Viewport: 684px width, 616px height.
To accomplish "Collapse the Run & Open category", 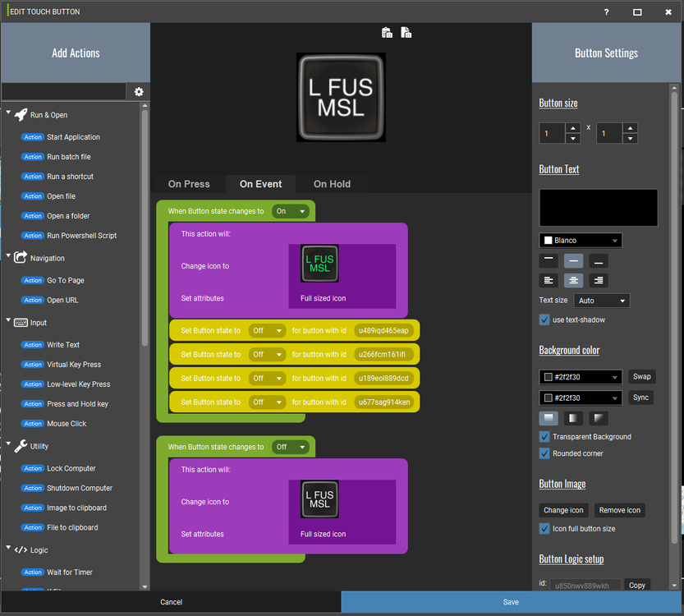I will (x=8, y=113).
